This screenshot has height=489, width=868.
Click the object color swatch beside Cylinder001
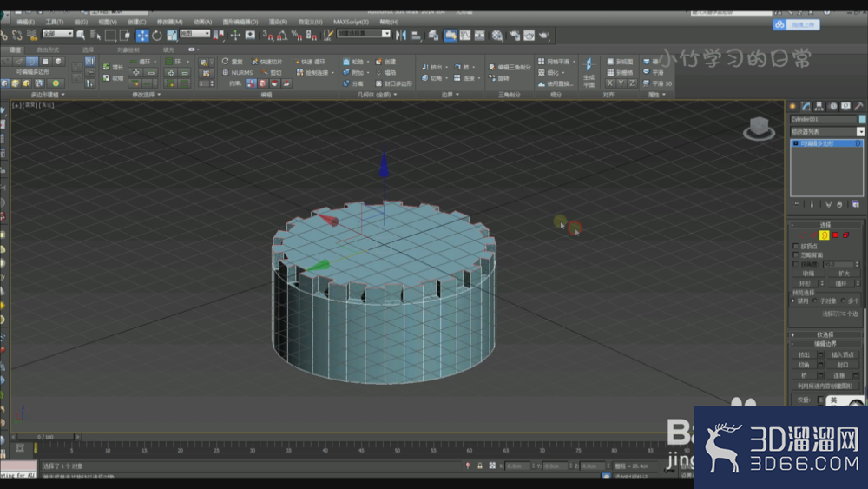coord(862,119)
